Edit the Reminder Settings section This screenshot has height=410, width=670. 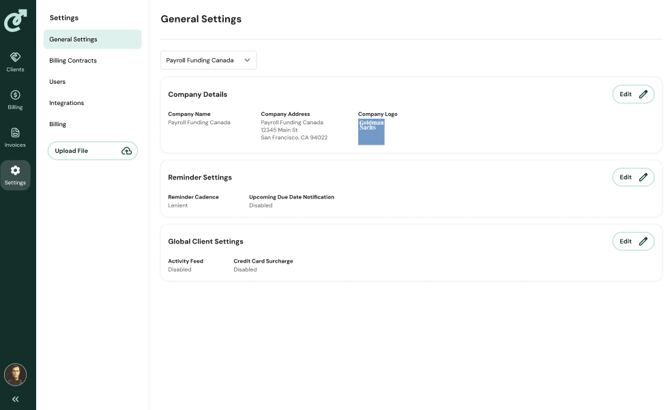(632, 177)
